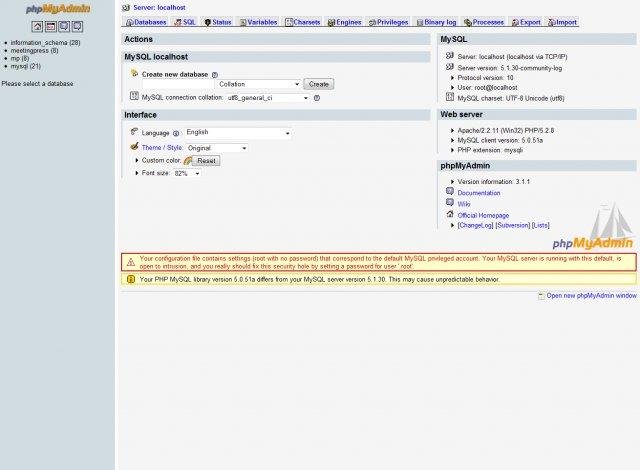Open the Wiki link

[464, 204]
